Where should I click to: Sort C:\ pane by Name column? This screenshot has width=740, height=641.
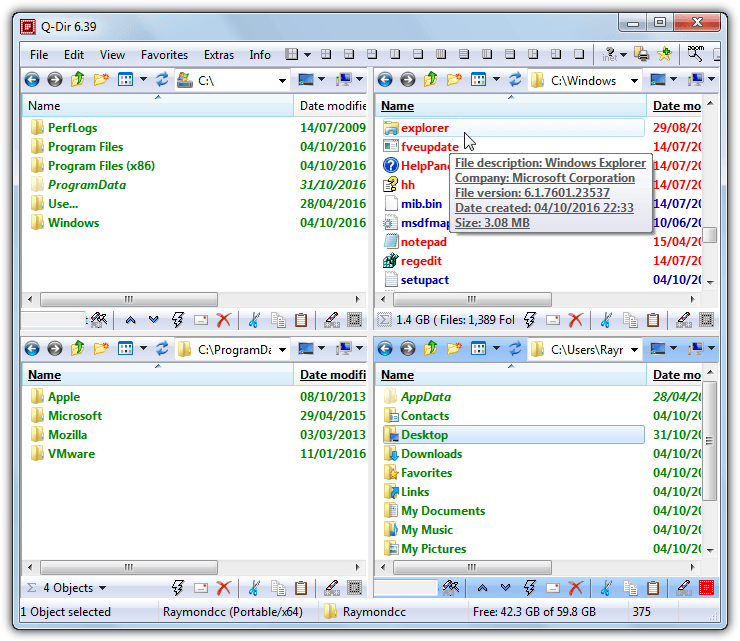tap(158, 106)
